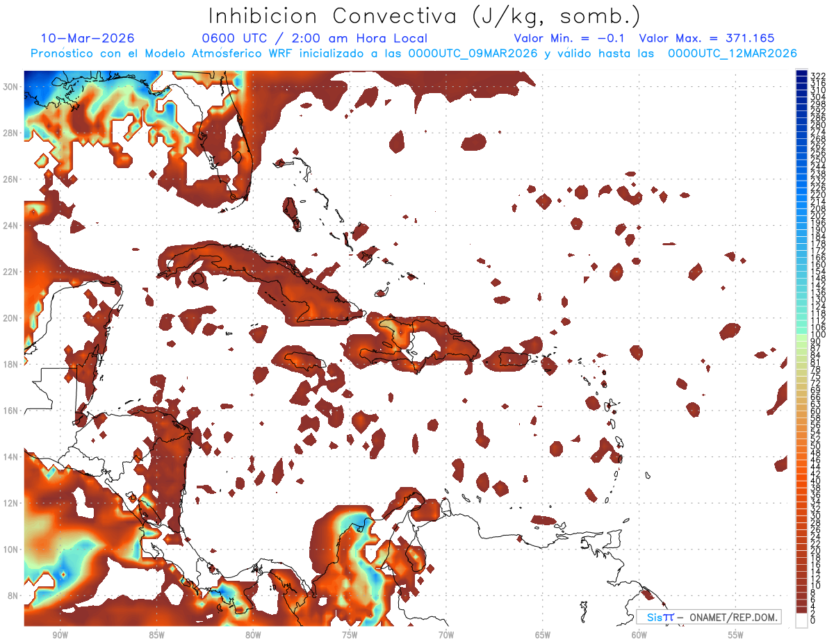Image resolution: width=834 pixels, height=644 pixels.
Task: Click the '8N' latitude label
Action: click(14, 595)
